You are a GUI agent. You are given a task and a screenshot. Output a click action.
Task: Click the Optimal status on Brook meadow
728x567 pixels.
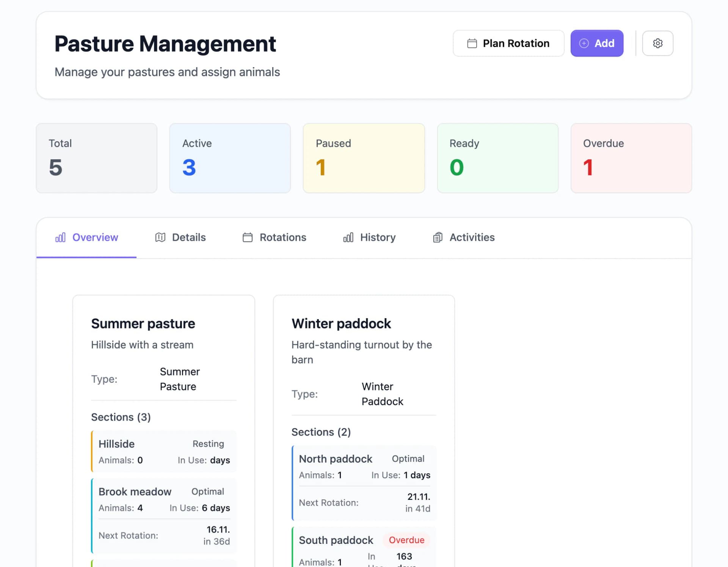207,492
